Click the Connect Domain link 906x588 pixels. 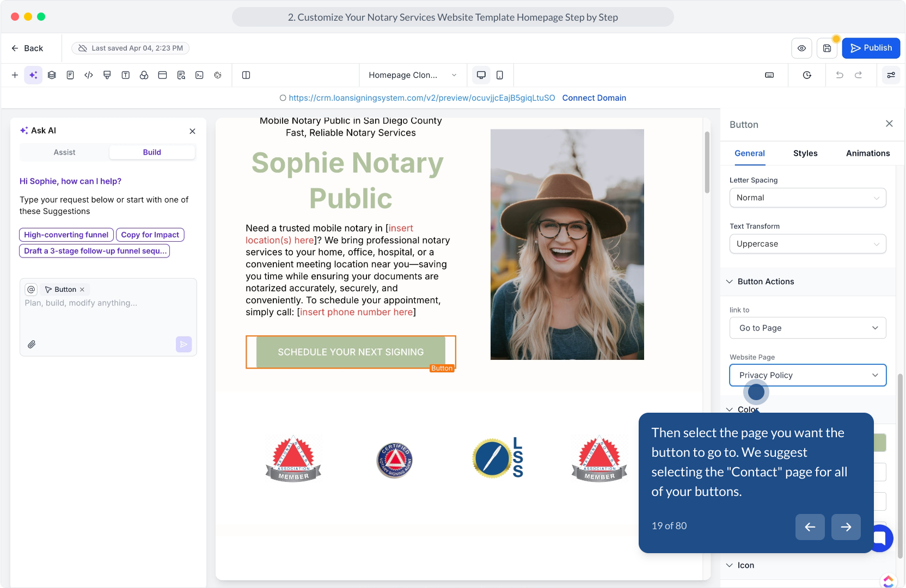click(594, 98)
